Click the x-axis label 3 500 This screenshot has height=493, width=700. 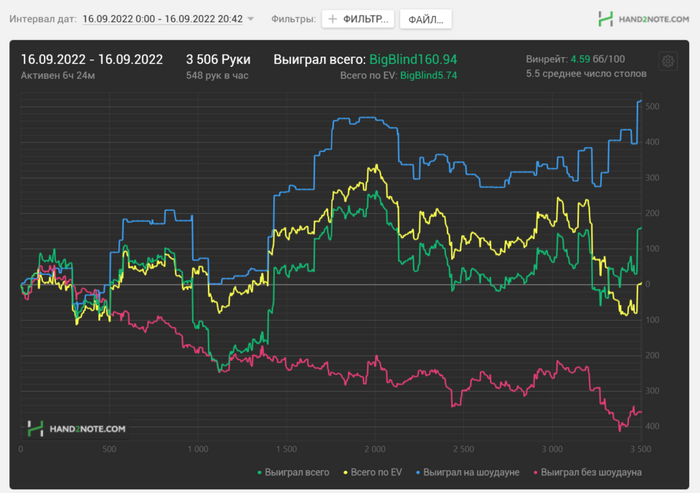pos(641,449)
